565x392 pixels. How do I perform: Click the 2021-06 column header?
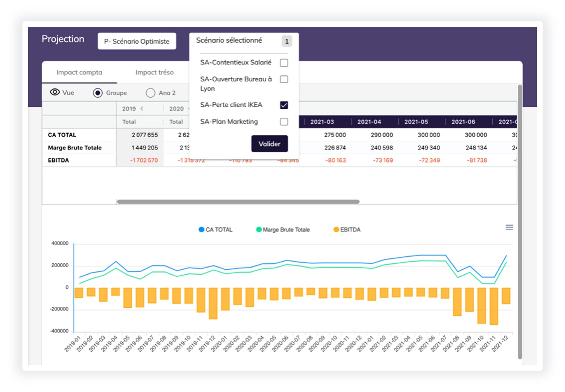coord(463,122)
